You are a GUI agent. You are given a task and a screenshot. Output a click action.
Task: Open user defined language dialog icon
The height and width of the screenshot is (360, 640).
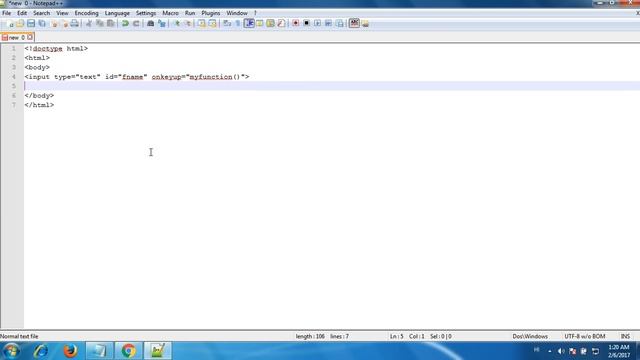[260, 24]
